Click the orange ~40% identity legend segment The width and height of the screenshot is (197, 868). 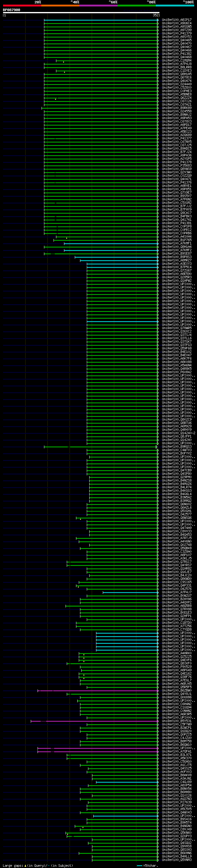(60, 6)
